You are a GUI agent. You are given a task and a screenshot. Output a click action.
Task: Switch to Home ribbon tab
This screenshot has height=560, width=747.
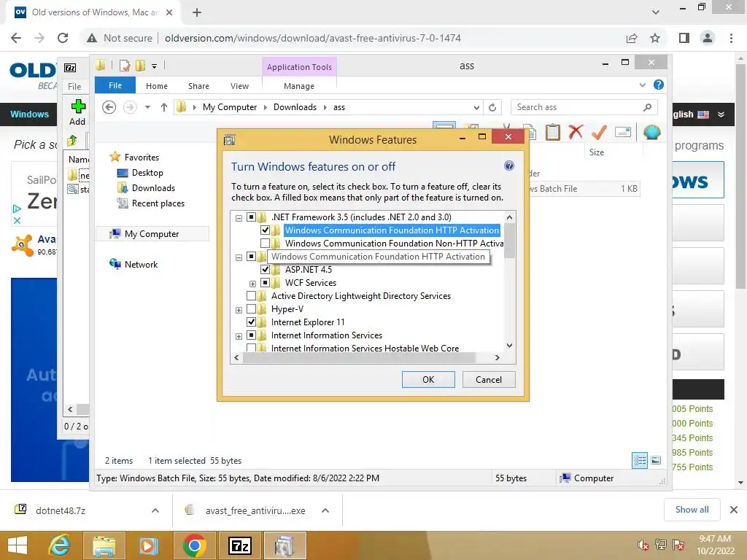pos(157,86)
